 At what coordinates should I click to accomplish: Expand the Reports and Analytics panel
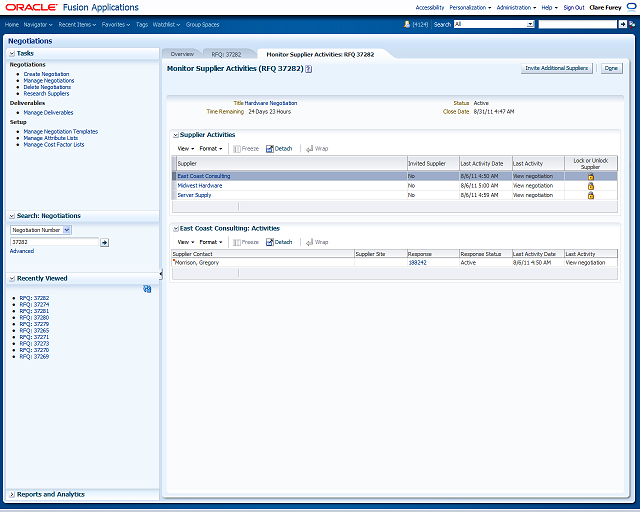click(12, 494)
